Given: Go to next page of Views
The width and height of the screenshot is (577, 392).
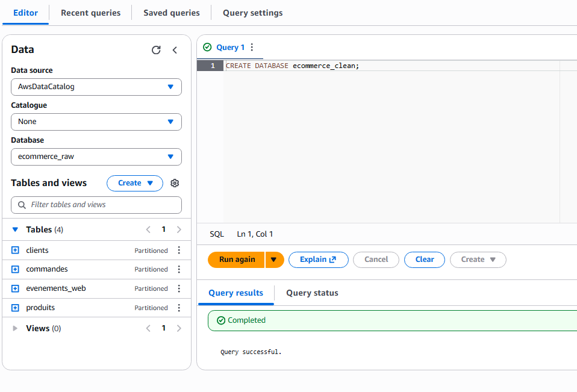Looking at the screenshot, I should 179,328.
